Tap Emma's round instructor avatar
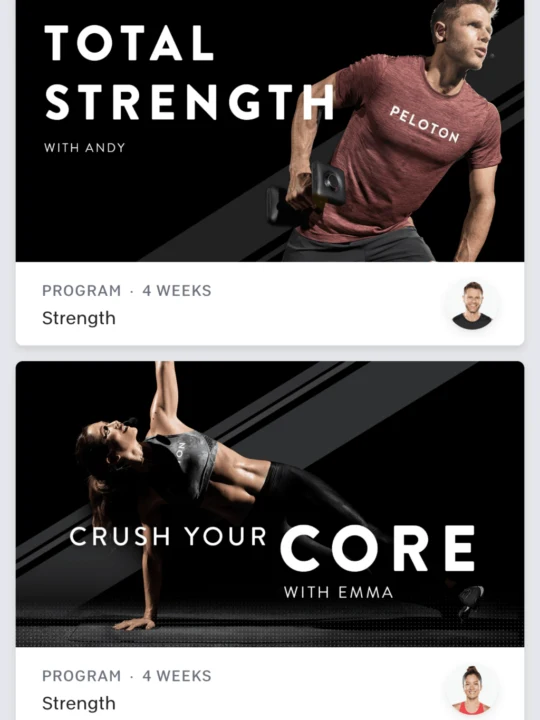 (x=472, y=690)
